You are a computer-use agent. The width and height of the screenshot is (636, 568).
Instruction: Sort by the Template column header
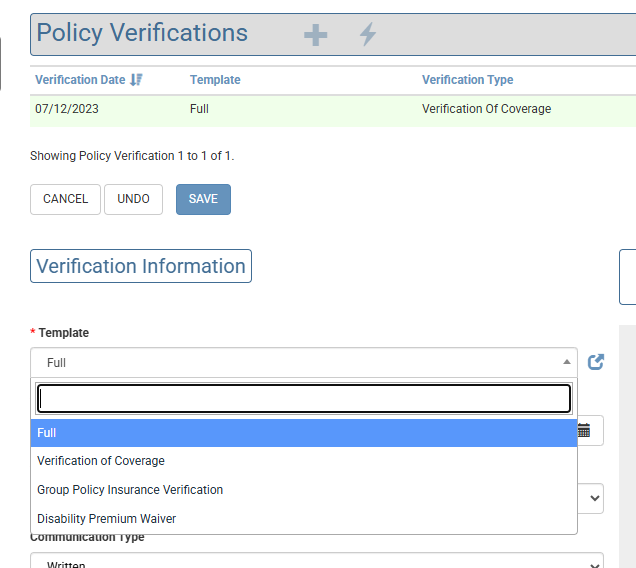215,80
